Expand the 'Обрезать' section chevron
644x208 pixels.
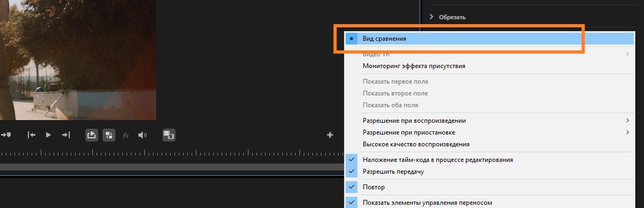click(x=431, y=17)
